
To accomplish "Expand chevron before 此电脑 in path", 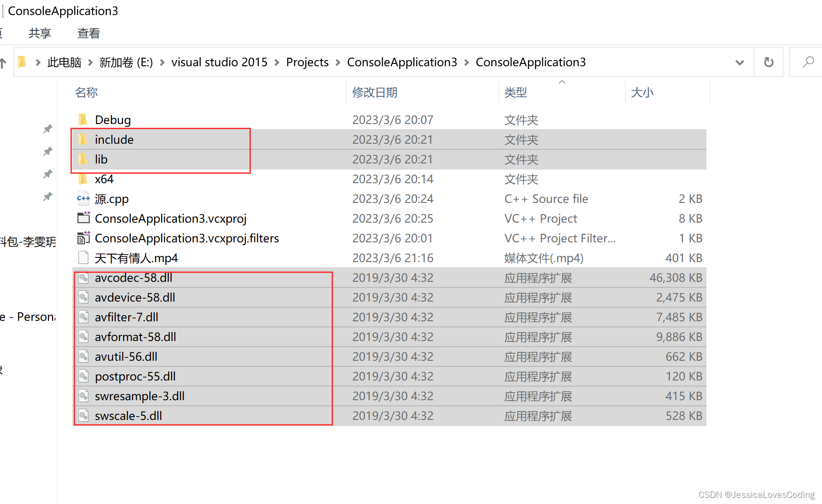I will pos(38,62).
